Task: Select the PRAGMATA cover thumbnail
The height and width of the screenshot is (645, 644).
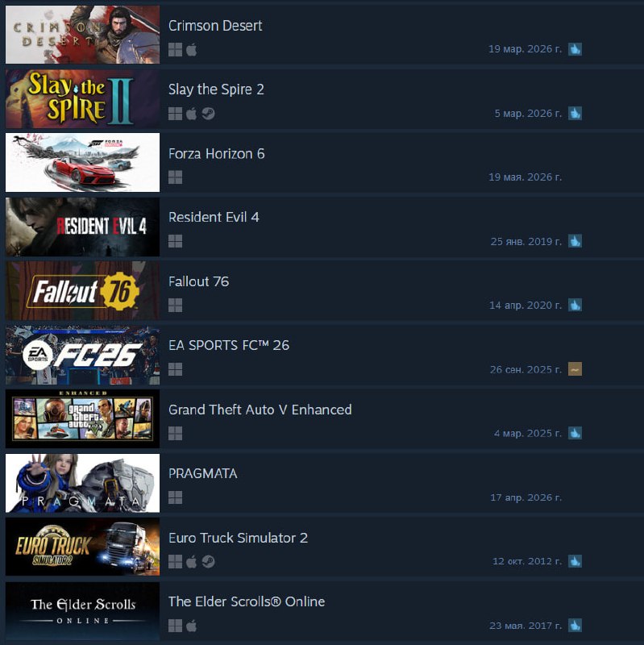Action: tap(82, 483)
